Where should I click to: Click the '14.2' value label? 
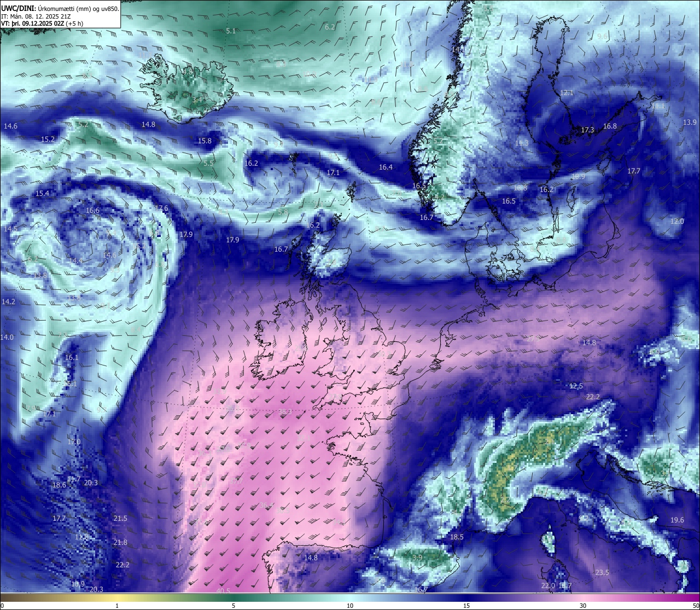tap(8, 302)
